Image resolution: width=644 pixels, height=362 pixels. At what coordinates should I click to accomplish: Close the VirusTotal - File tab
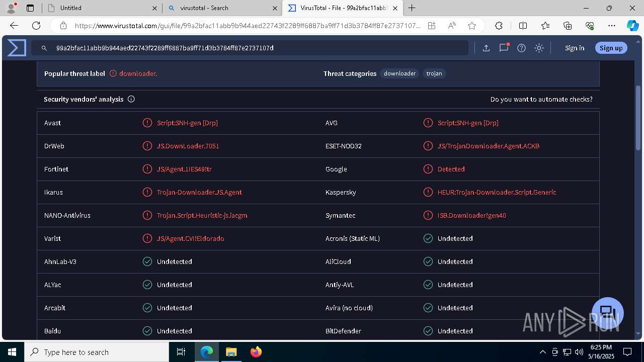[x=395, y=8]
